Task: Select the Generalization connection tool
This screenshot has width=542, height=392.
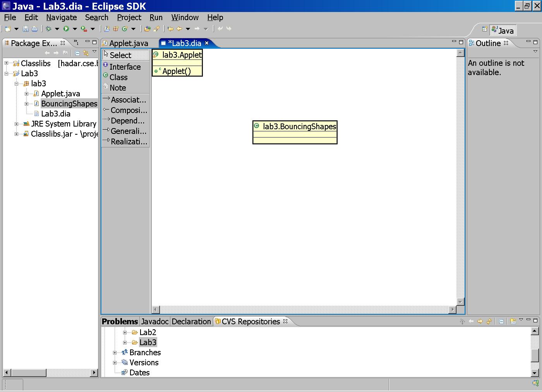Action: 128,131
